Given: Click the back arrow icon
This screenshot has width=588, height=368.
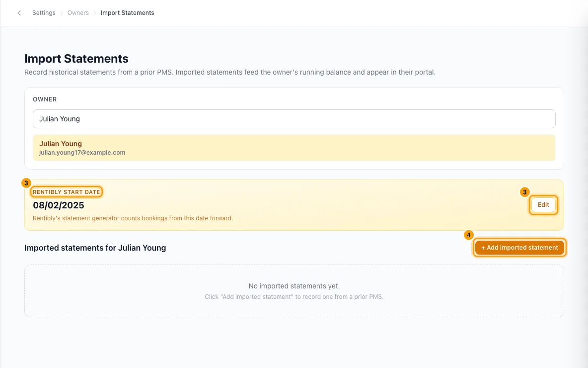Looking at the screenshot, I should (19, 13).
